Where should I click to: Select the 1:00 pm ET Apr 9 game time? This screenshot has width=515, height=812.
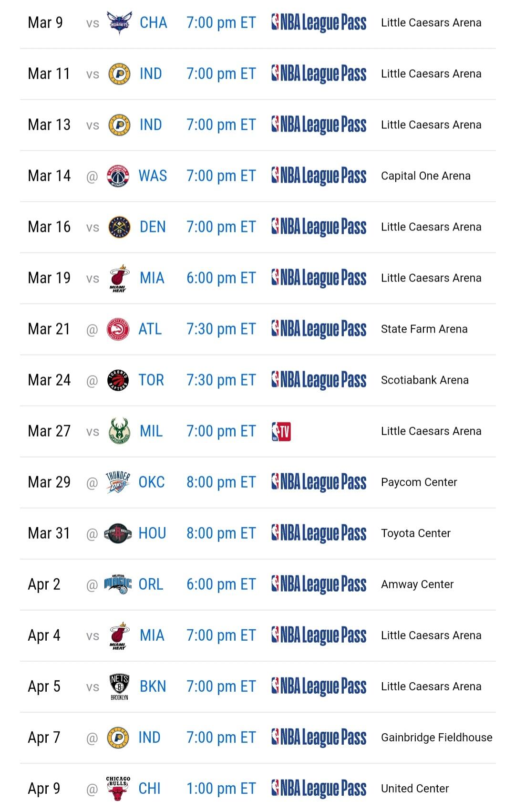click(x=221, y=789)
